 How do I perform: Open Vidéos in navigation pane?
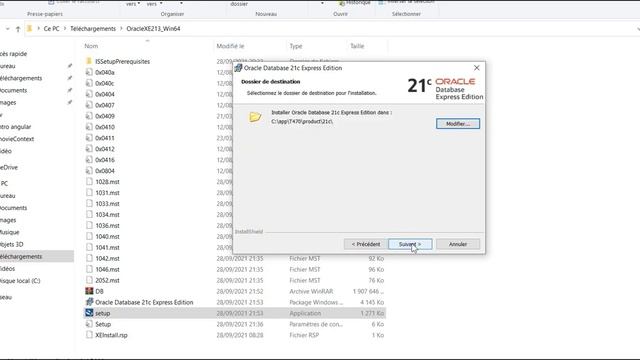click(7, 269)
